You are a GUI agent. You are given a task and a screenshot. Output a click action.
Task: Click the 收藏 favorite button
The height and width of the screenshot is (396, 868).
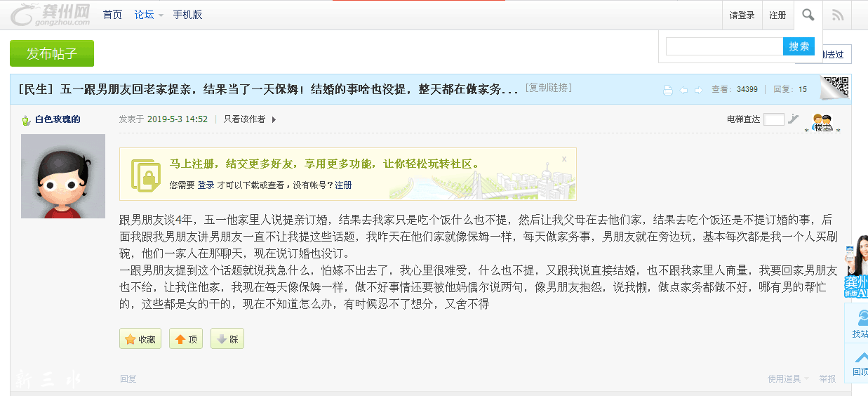coord(140,339)
